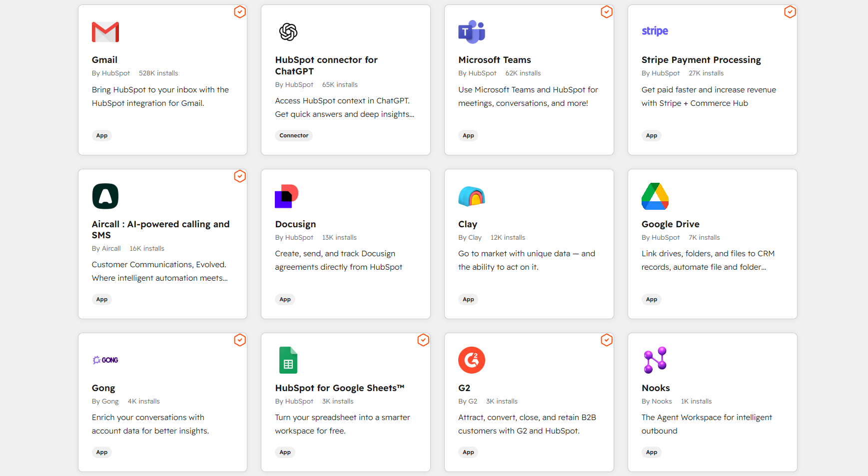Viewport: 868px width, 476px height.
Task: Click 'By Gong' publisher text
Action: pyautogui.click(x=105, y=401)
